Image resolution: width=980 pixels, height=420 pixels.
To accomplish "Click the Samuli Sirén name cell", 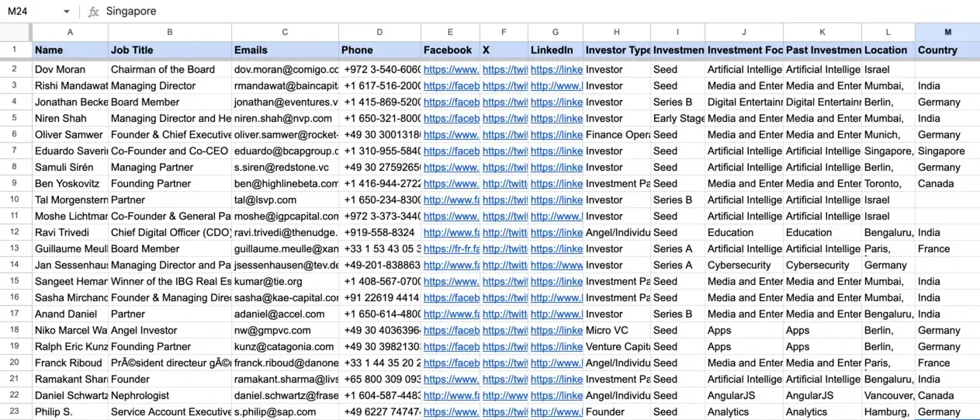I will point(70,167).
